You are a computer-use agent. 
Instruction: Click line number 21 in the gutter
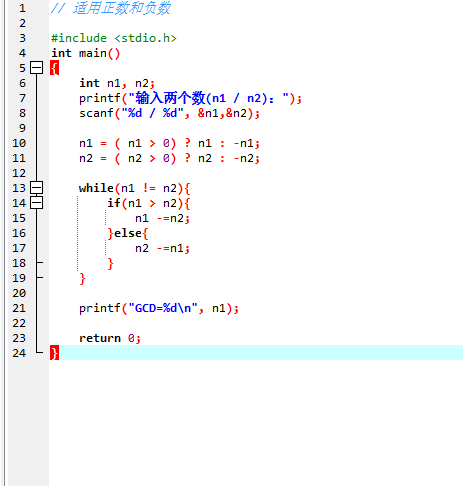click(x=19, y=308)
